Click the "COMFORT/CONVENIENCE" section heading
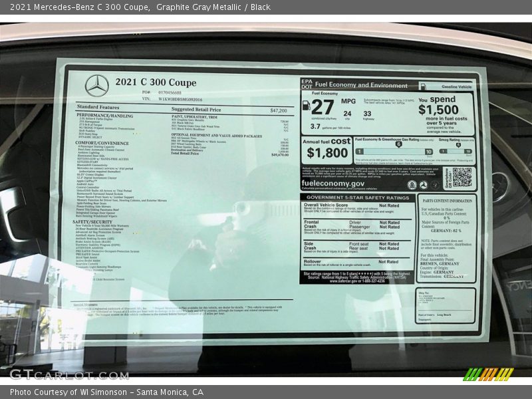 (102, 143)
